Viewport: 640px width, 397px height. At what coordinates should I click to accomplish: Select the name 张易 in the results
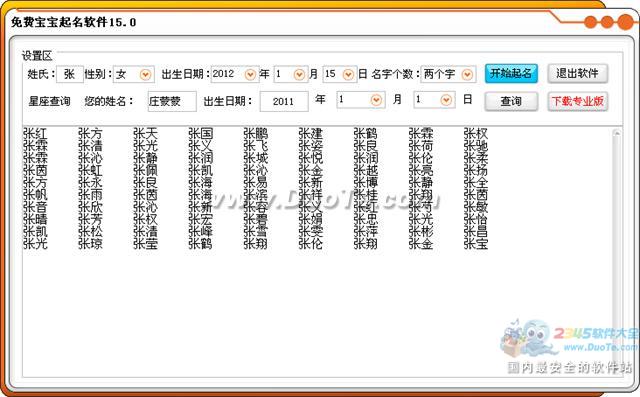click(256, 182)
